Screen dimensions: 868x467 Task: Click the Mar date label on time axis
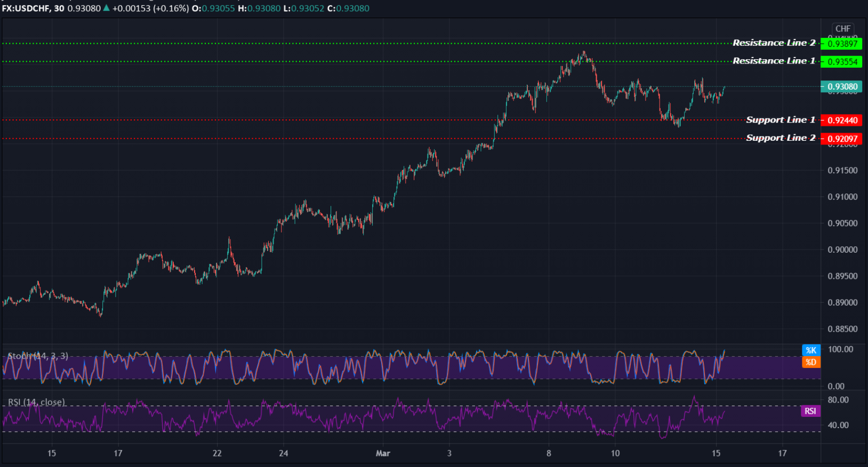coord(383,453)
